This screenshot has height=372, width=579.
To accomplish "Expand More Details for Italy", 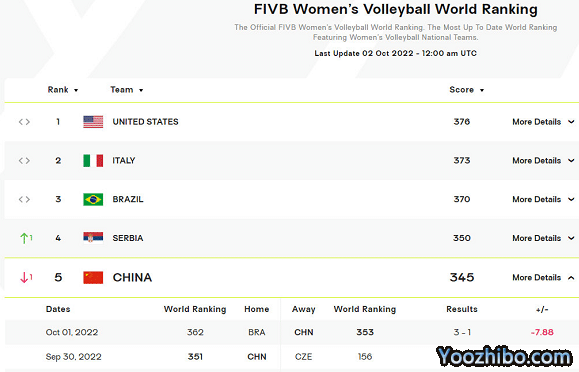I will pyautogui.click(x=543, y=161).
